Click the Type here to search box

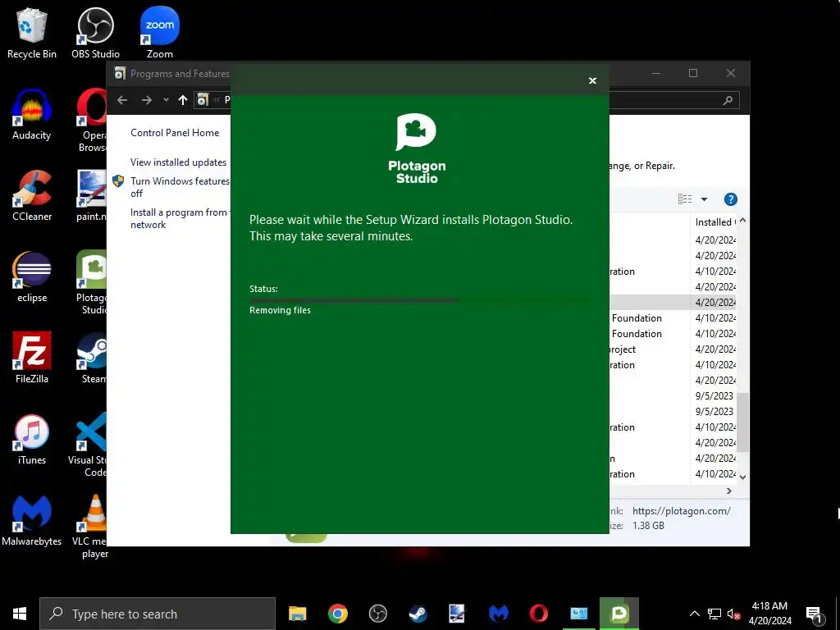(x=157, y=614)
